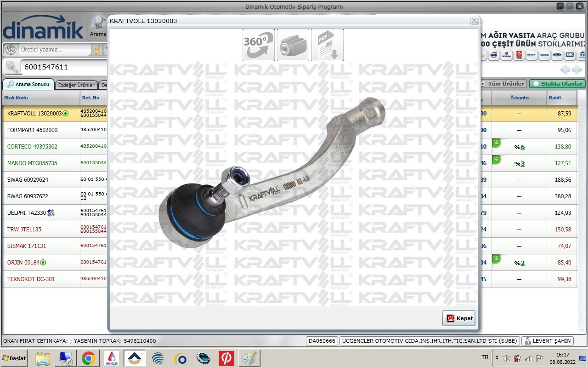Click the magnifier icon beside search number
Viewport: 588px width, 368px height.
[11, 67]
